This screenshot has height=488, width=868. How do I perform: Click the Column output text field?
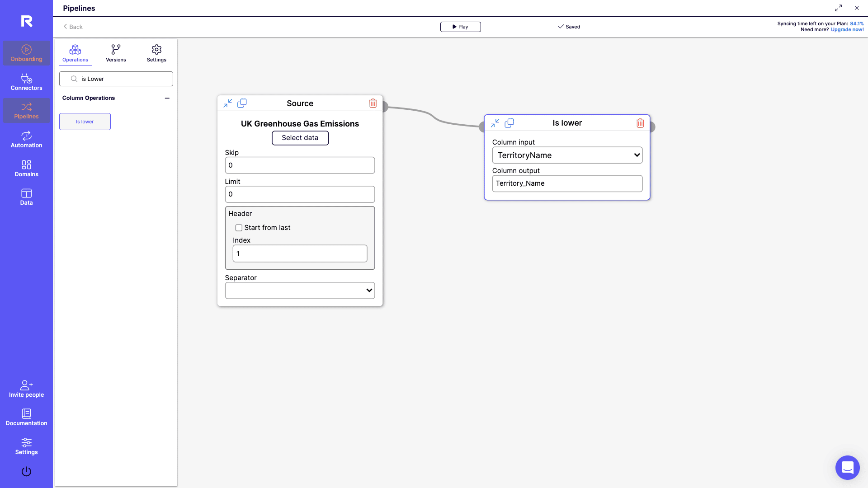click(567, 183)
